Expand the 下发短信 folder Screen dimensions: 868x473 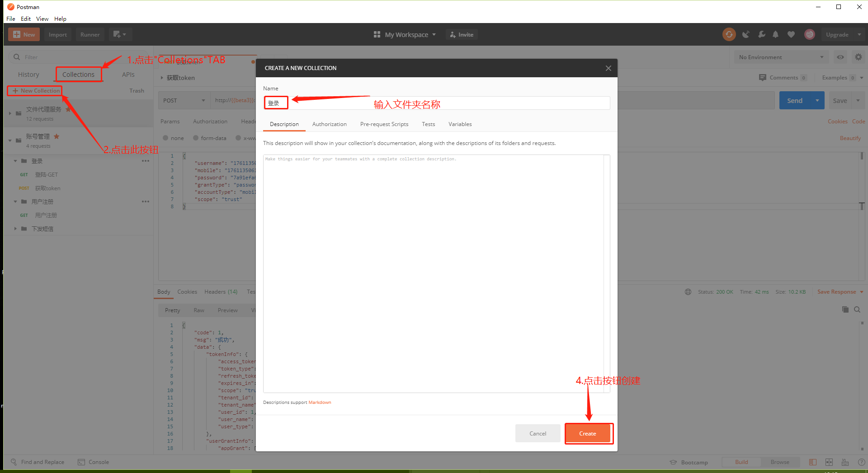[15, 229]
